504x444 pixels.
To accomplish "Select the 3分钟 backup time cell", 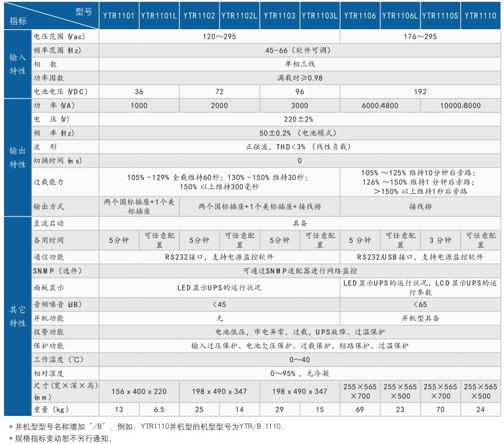I will coord(440,240).
